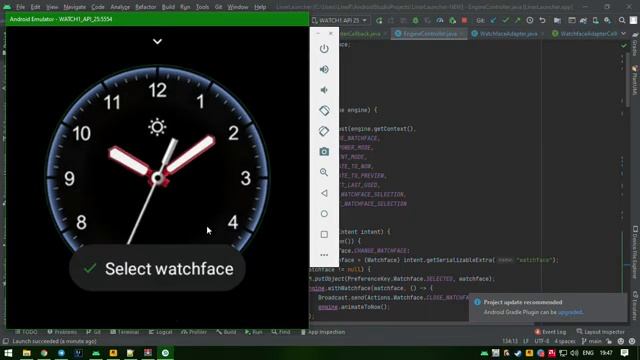Image resolution: width=640 pixels, height=360 pixels.
Task: Click the brightness sun icon on the watchface
Action: click(x=157, y=127)
